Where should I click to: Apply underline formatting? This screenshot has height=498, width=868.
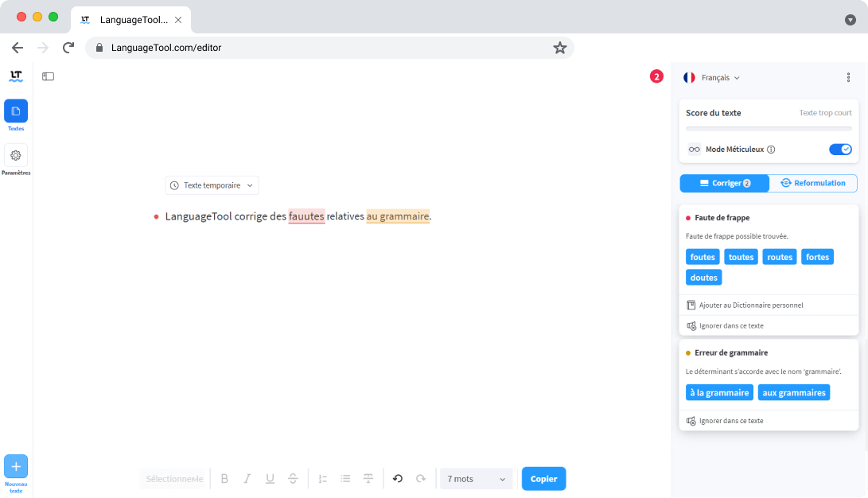[270, 479]
